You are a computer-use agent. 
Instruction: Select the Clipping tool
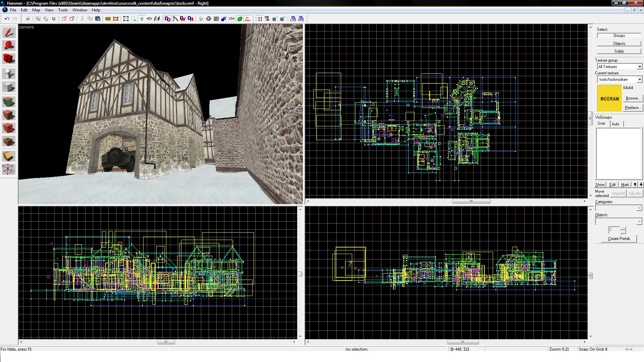point(9,156)
